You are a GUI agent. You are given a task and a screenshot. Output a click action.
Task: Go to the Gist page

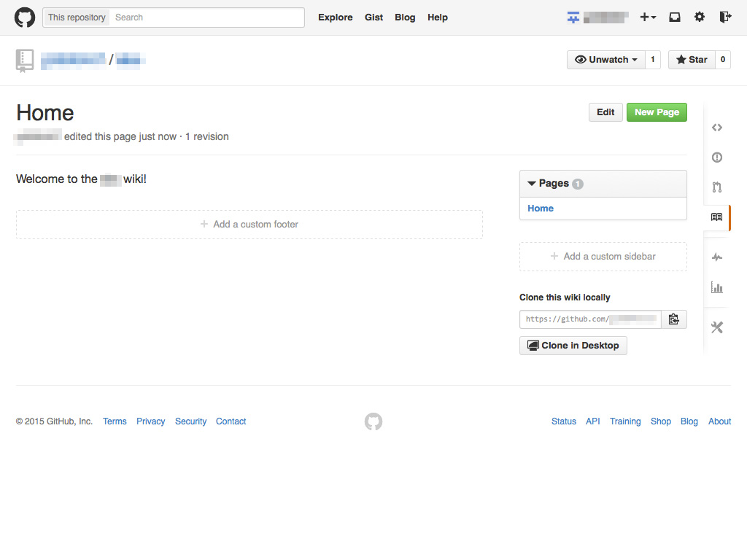click(x=373, y=17)
